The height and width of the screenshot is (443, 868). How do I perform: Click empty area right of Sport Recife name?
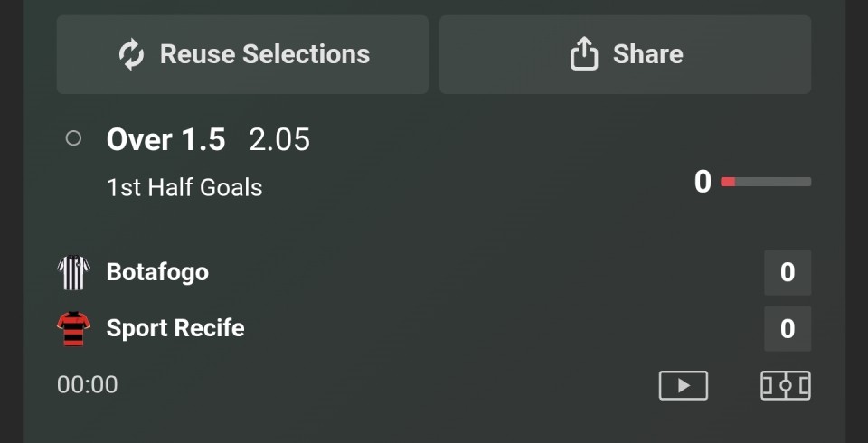497,327
